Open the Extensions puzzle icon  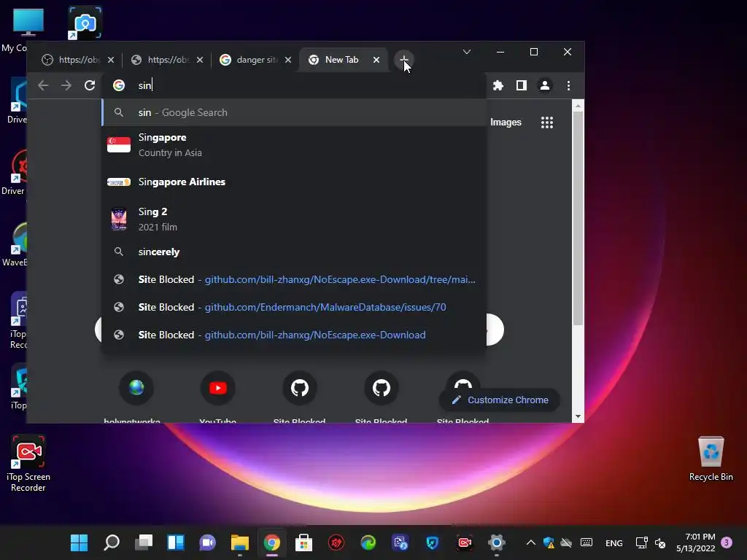click(x=498, y=85)
